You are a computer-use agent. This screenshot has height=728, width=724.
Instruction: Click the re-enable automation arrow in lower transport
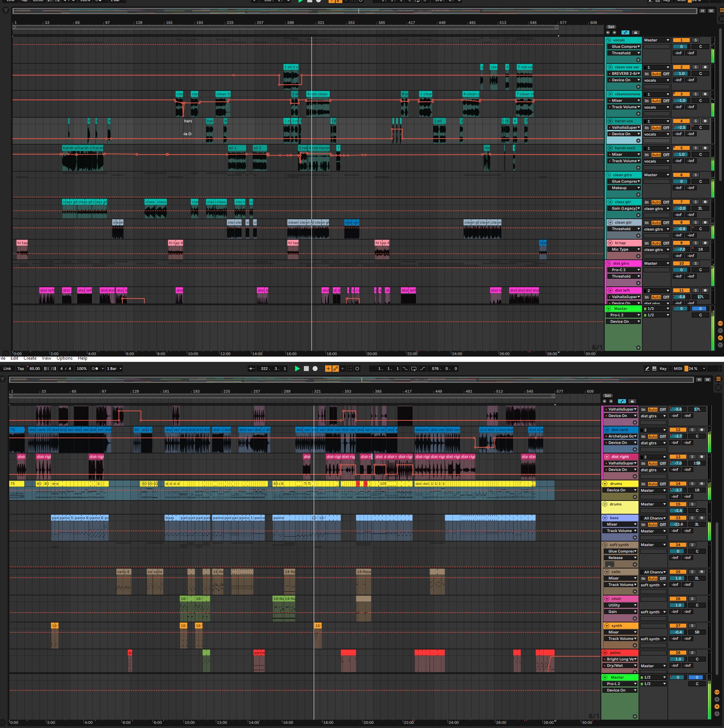343,368
